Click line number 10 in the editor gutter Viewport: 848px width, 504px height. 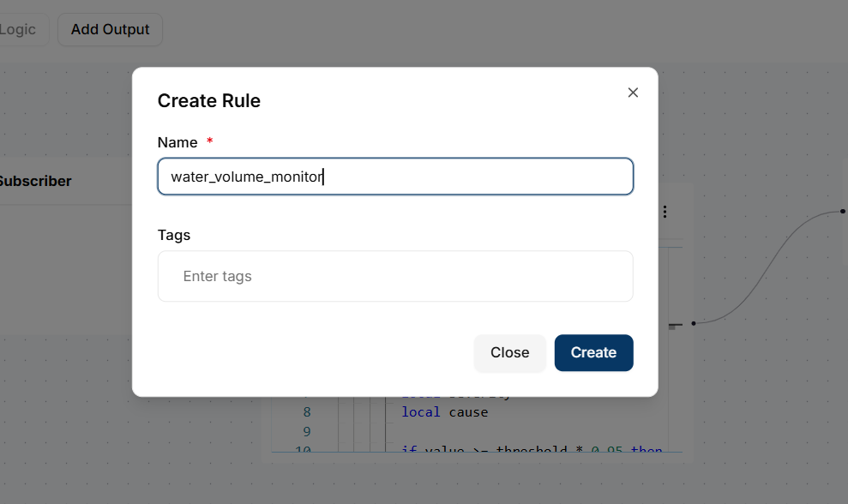[x=306, y=449]
